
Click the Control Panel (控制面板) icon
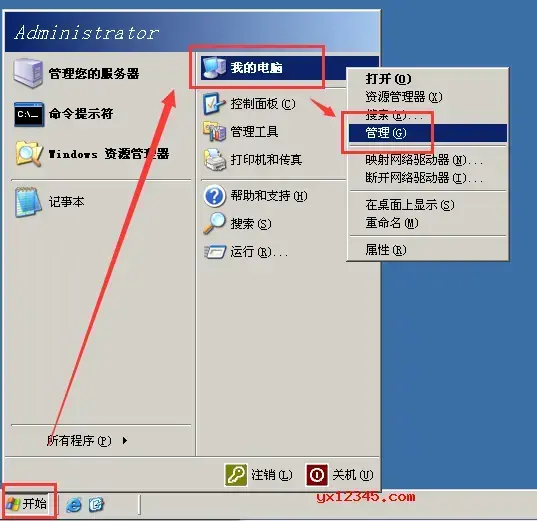214,103
